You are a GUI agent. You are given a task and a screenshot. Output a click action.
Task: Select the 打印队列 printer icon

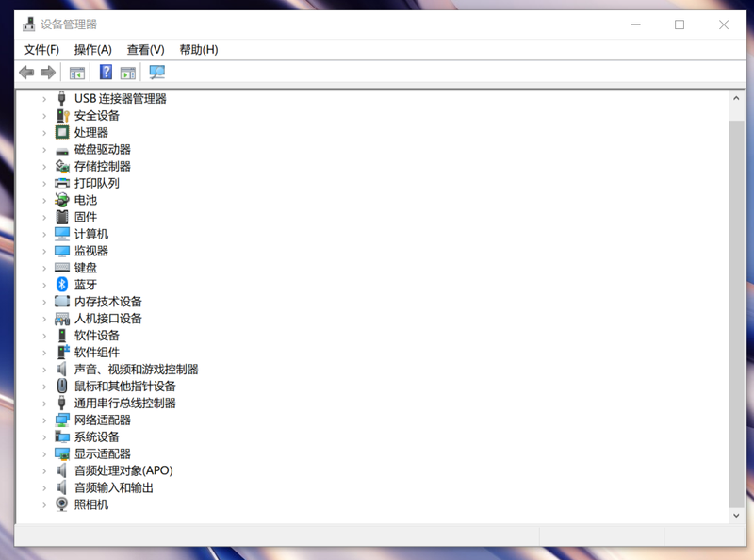point(62,183)
